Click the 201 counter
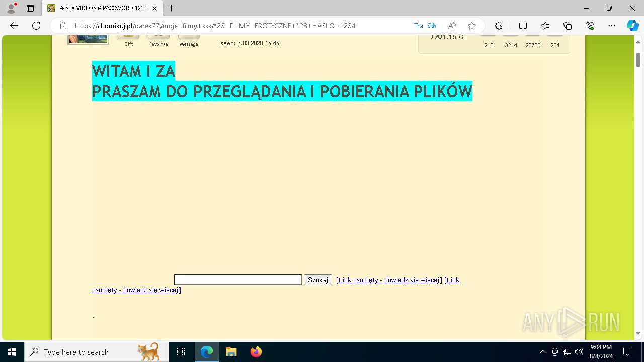 555,45
